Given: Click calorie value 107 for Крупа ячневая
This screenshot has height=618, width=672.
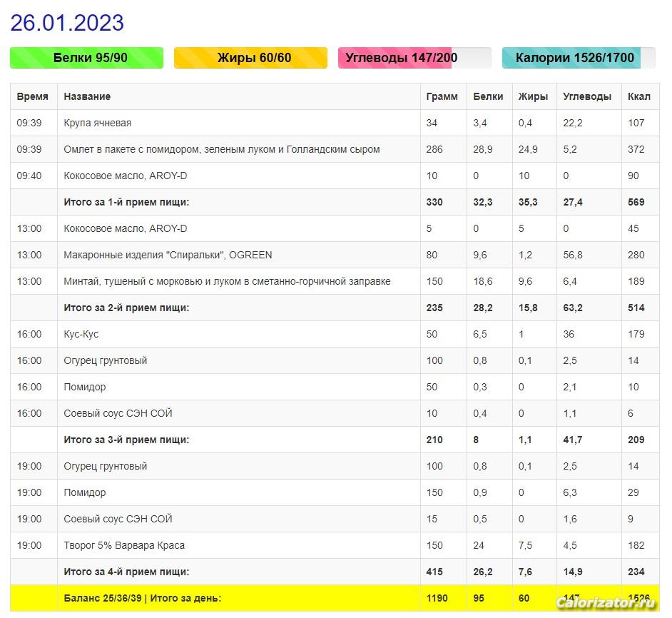Looking at the screenshot, I should [636, 123].
